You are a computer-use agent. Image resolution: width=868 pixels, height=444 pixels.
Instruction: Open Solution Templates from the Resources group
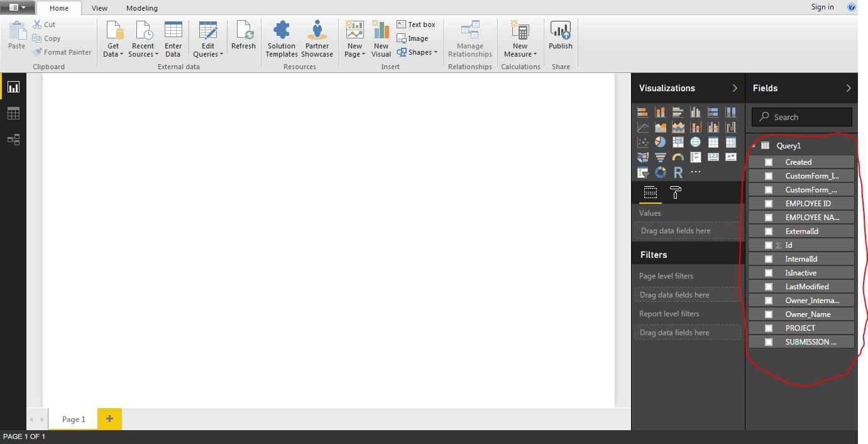(x=281, y=38)
